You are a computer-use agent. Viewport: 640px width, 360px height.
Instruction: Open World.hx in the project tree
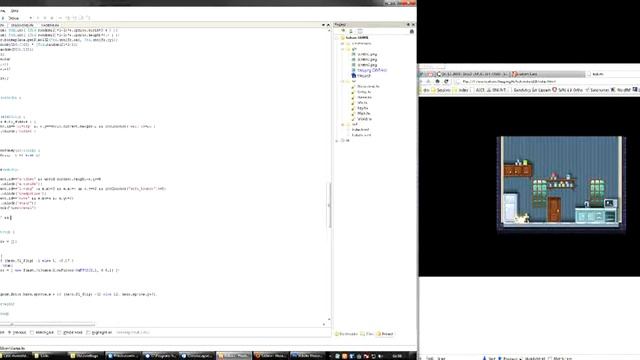click(364, 119)
